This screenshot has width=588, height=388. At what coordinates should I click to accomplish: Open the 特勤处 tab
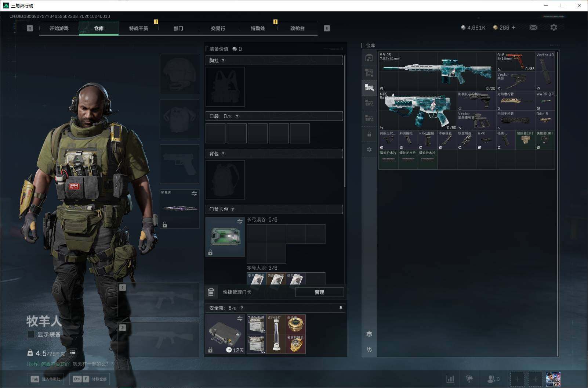pyautogui.click(x=258, y=28)
